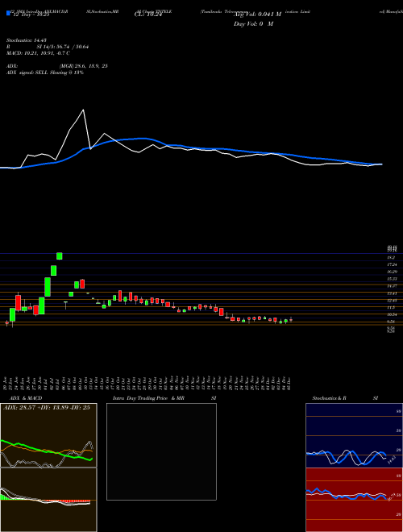Open the blue Stochastics chart thumbnail
The width and height of the screenshot is (403, 532).
[354, 435]
